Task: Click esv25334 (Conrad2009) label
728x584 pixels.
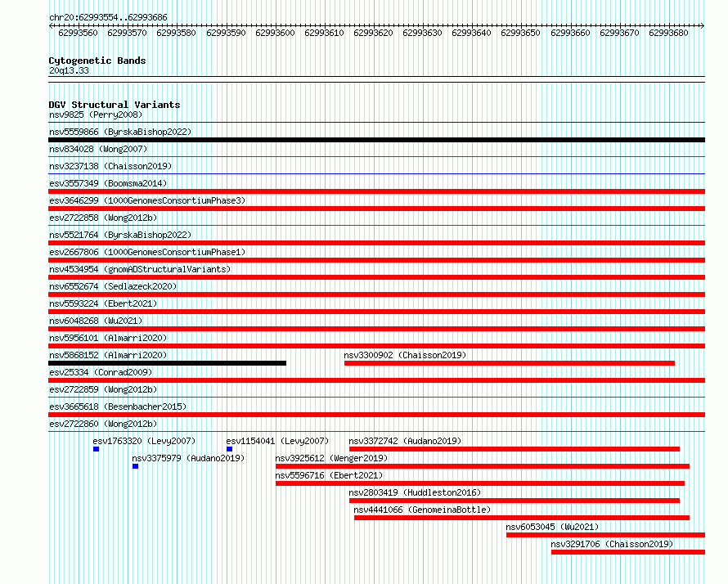Action: (x=101, y=372)
